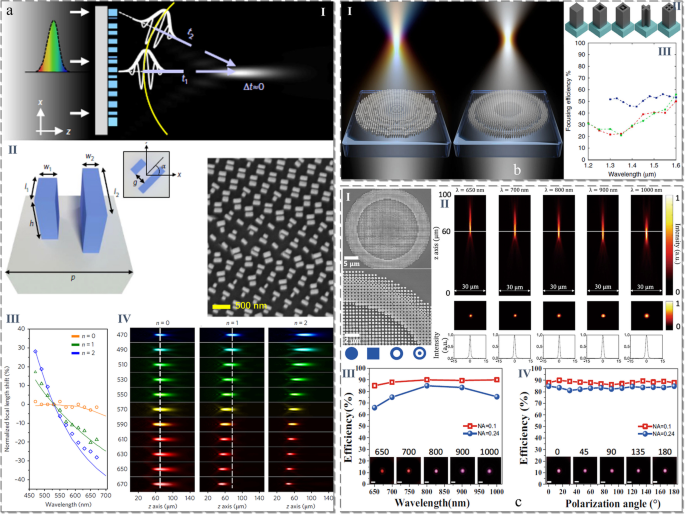
Task: Click the 2 μm scale bar label
Action: [352, 340]
